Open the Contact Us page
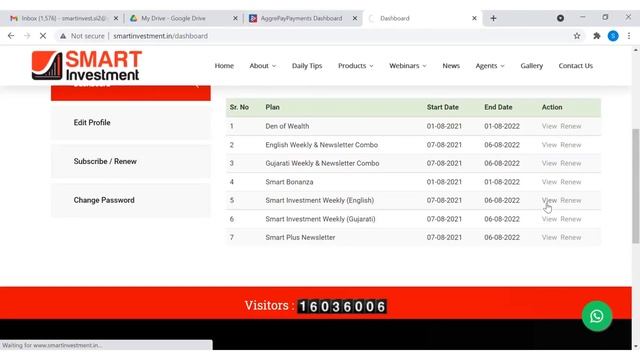The height and width of the screenshot is (360, 640). (576, 66)
